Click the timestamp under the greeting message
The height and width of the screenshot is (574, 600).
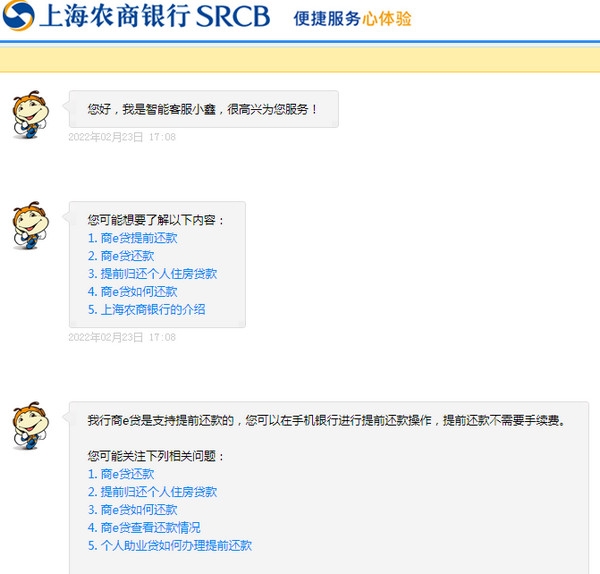tap(122, 137)
